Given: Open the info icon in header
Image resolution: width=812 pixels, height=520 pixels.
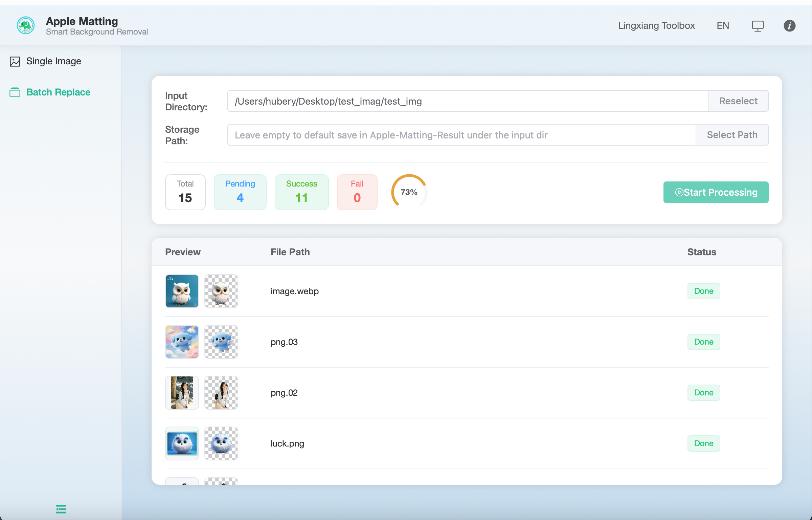Looking at the screenshot, I should [789, 26].
